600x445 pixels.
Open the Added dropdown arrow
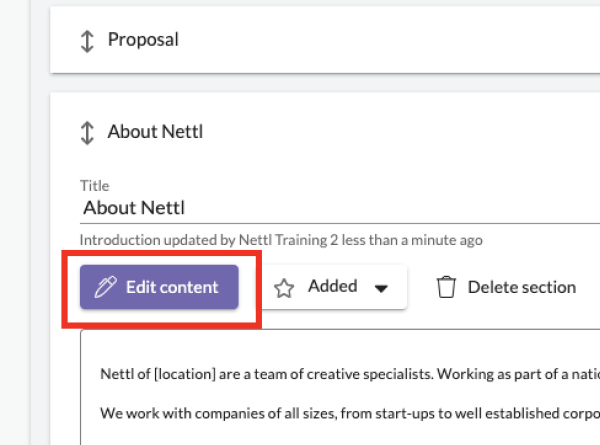(381, 288)
